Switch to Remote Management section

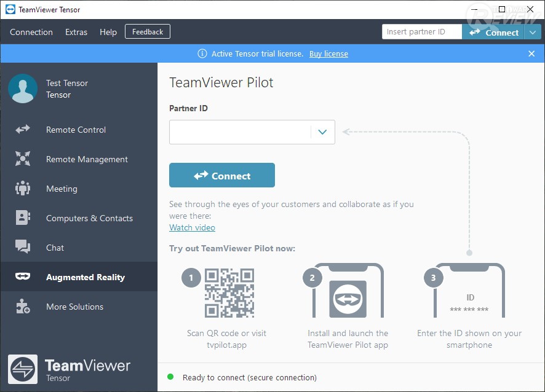79,159
